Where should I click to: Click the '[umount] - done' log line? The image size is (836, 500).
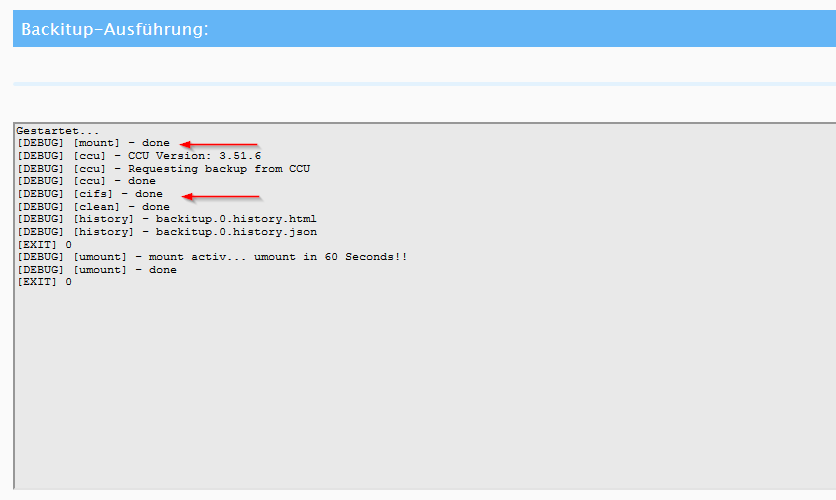(x=97, y=270)
